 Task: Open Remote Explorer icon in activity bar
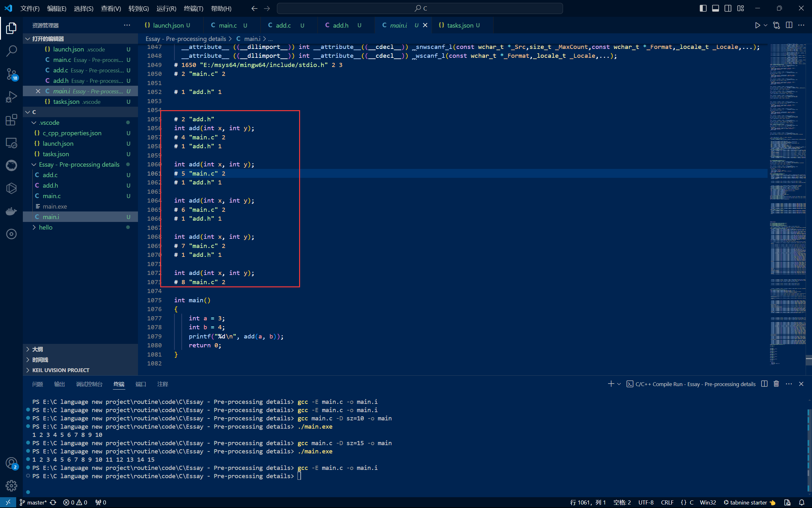pyautogui.click(x=11, y=143)
